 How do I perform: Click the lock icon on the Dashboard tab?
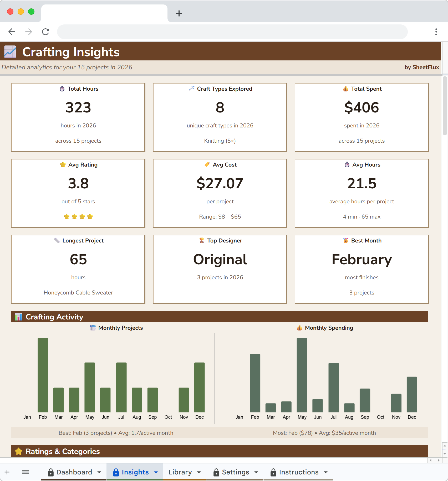click(x=50, y=472)
